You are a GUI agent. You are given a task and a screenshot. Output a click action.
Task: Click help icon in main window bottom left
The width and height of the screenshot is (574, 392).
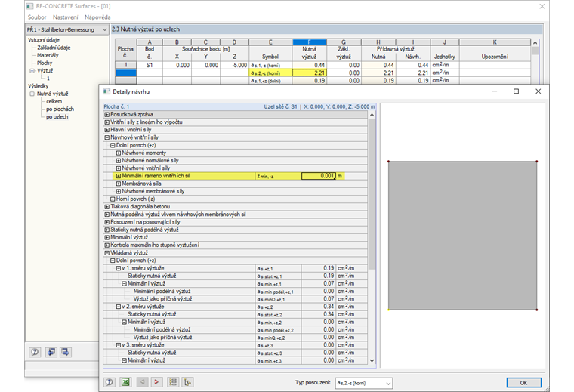click(x=35, y=352)
